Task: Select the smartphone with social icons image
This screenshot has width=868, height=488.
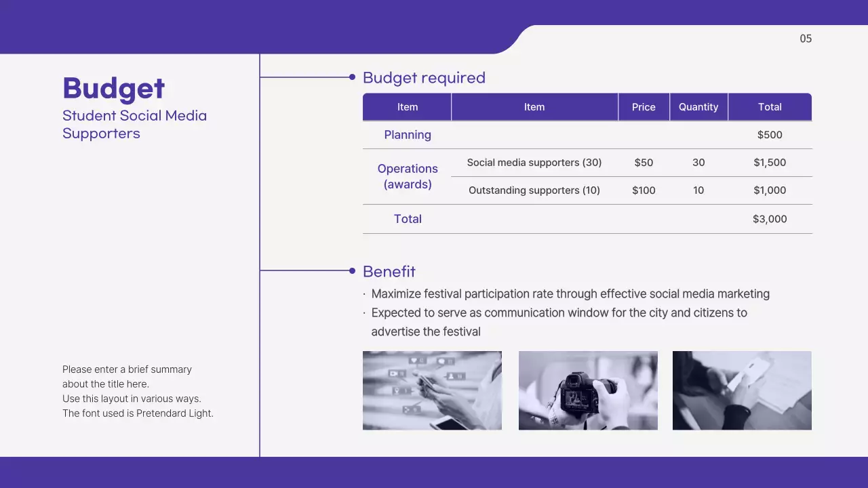Action: coord(432,390)
